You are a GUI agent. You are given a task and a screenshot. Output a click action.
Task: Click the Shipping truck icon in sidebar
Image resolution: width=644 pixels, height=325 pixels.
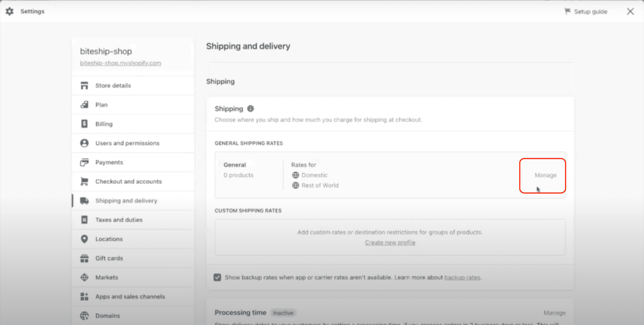click(84, 201)
